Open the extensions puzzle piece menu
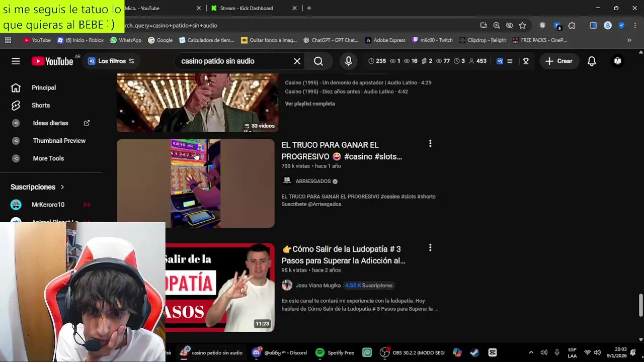 point(572,25)
